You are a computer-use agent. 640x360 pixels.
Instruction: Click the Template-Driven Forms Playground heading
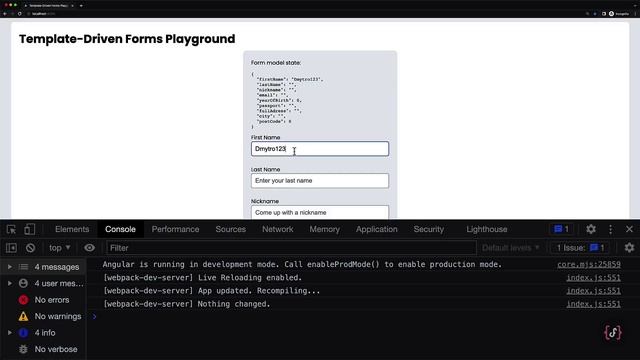point(127,39)
